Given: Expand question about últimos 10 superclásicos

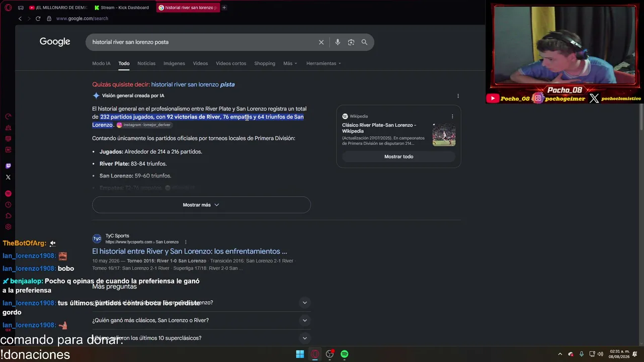Looking at the screenshot, I should (x=200, y=338).
